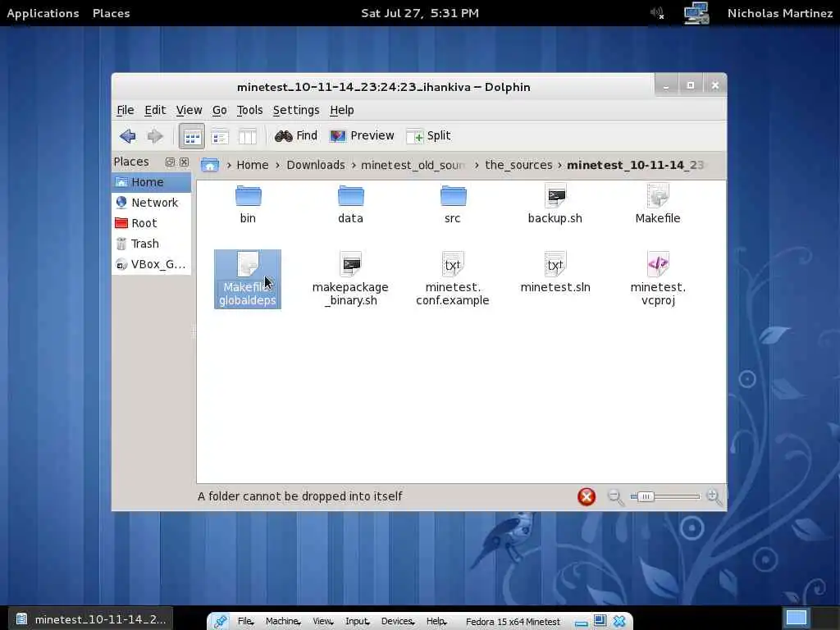Image resolution: width=840 pixels, height=630 pixels.
Task: Select the VBox_G... device in Places
Action: (x=151, y=264)
